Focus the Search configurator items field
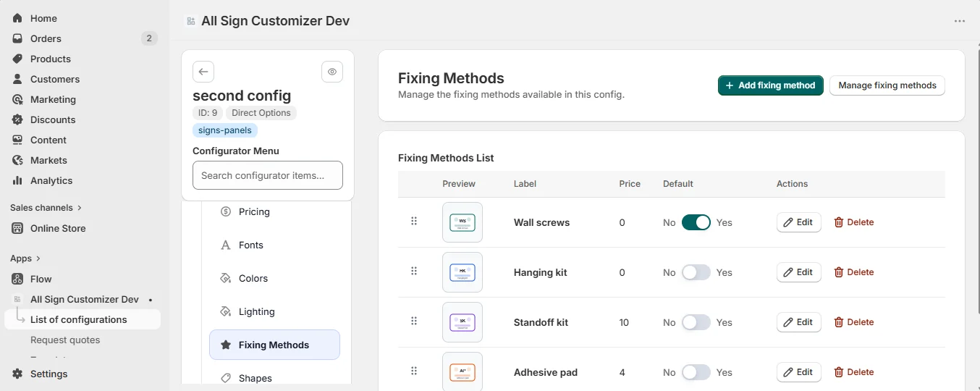Screen dimensions: 980x391 [268, 175]
